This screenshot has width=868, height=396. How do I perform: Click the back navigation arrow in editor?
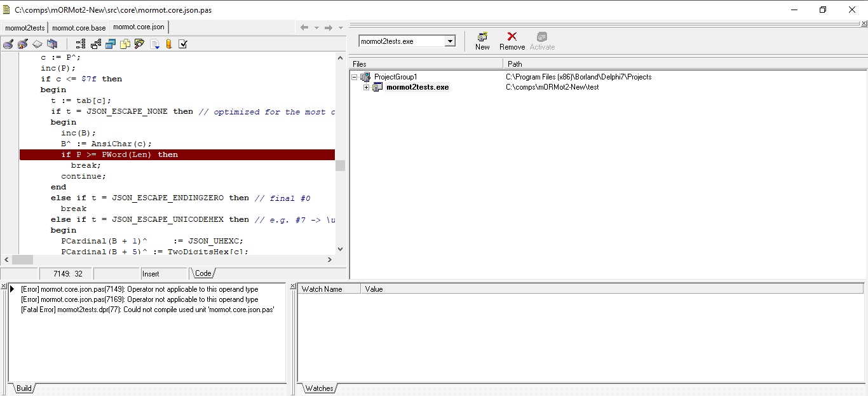tap(304, 27)
